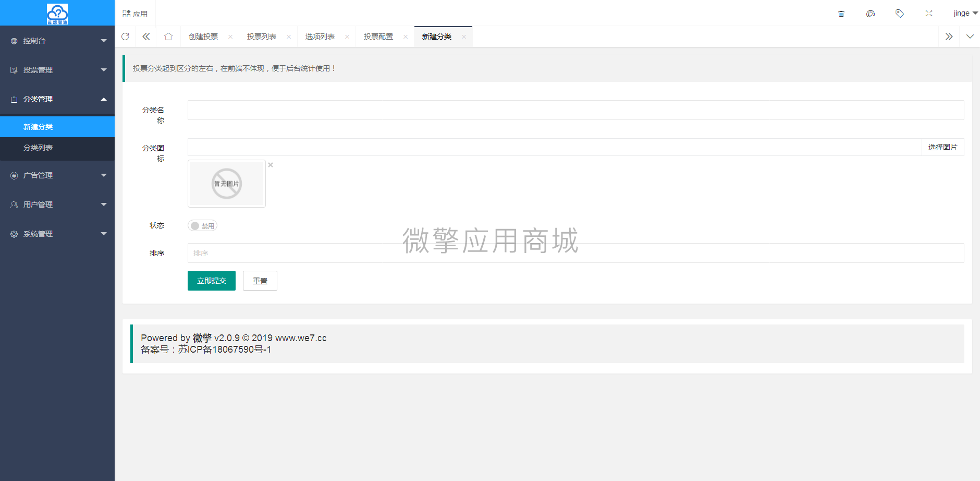Submit form with 立即提交 button
980x481 pixels.
212,281
